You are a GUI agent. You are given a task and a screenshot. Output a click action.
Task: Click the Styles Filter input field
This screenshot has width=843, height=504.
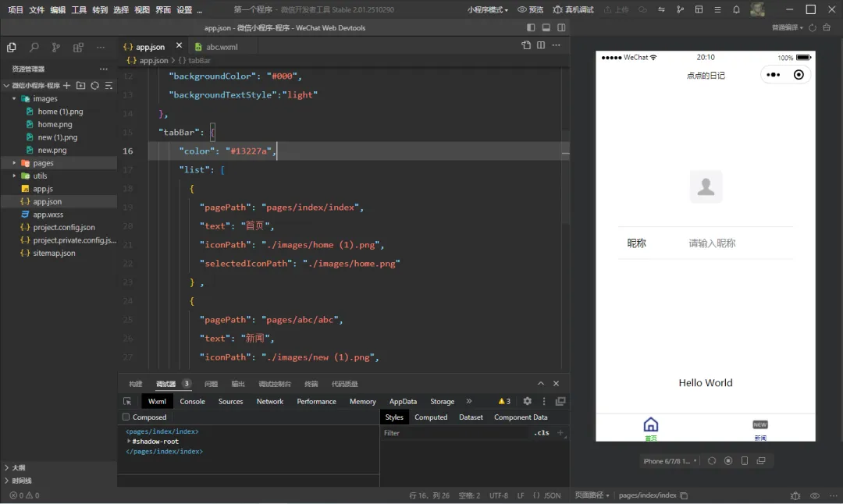tap(456, 433)
